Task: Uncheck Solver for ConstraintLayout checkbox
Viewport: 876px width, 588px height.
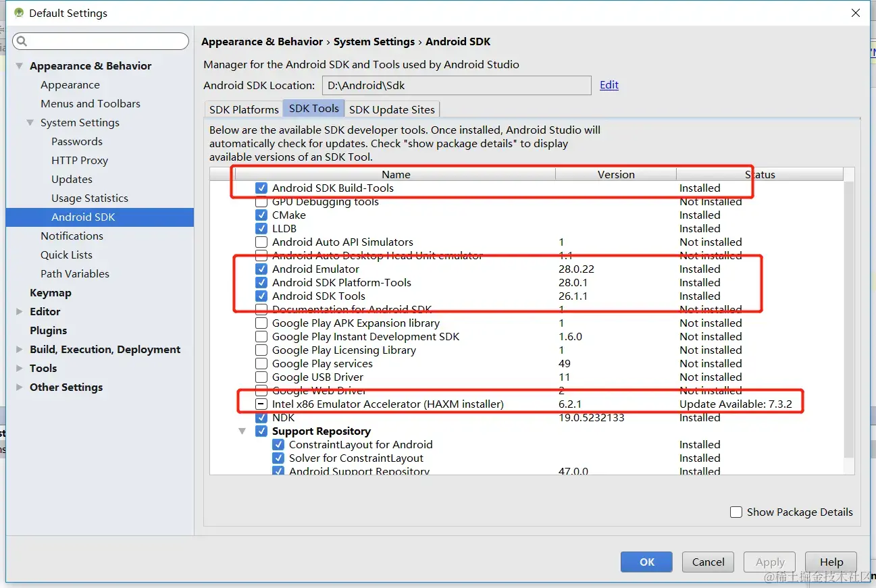Action: click(278, 458)
